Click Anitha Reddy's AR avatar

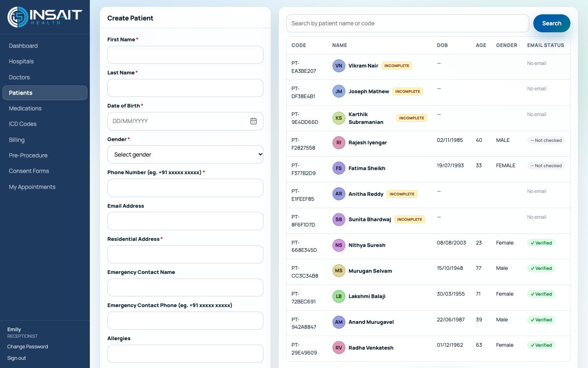[339, 194]
